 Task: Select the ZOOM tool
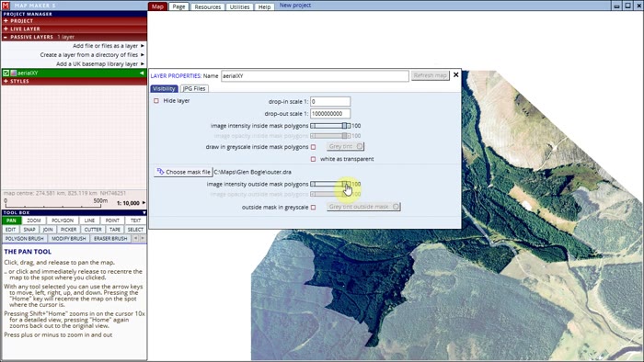(x=34, y=221)
